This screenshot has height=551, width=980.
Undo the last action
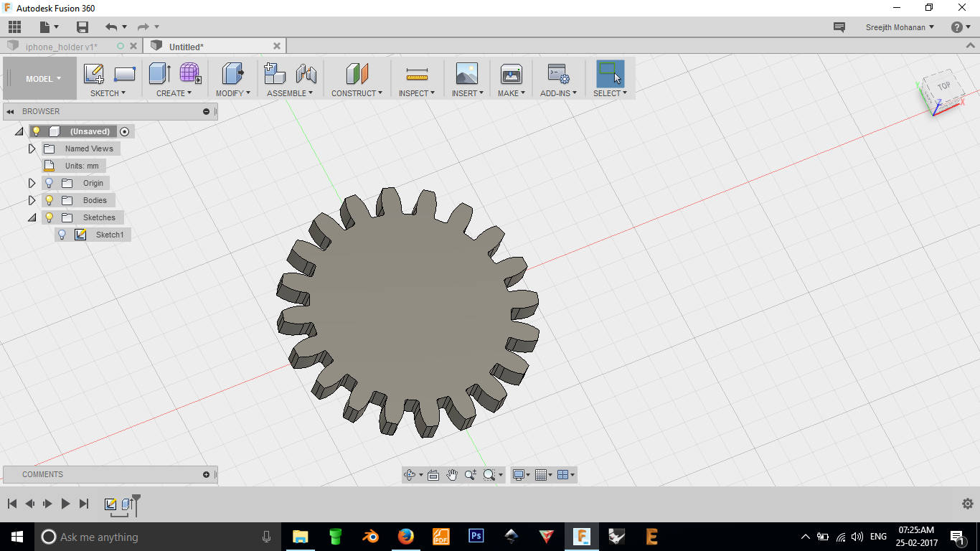[x=111, y=27]
